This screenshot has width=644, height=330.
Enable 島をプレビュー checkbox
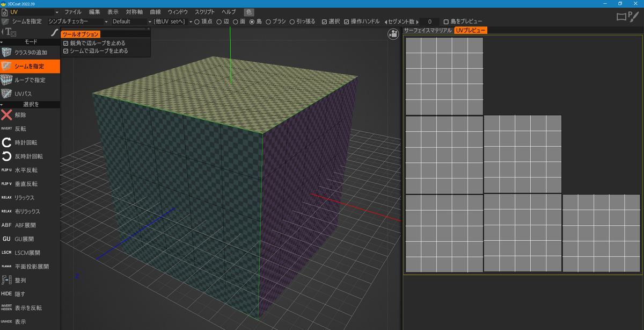point(446,21)
